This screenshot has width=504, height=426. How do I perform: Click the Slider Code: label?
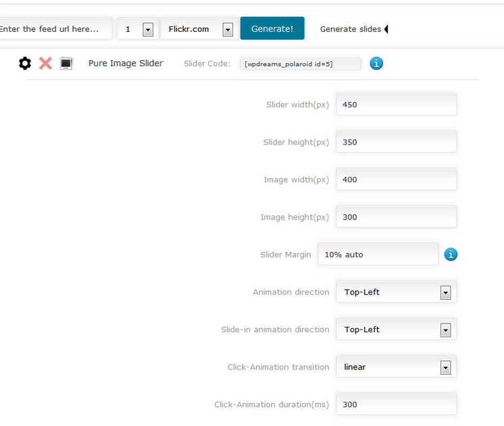tap(207, 63)
